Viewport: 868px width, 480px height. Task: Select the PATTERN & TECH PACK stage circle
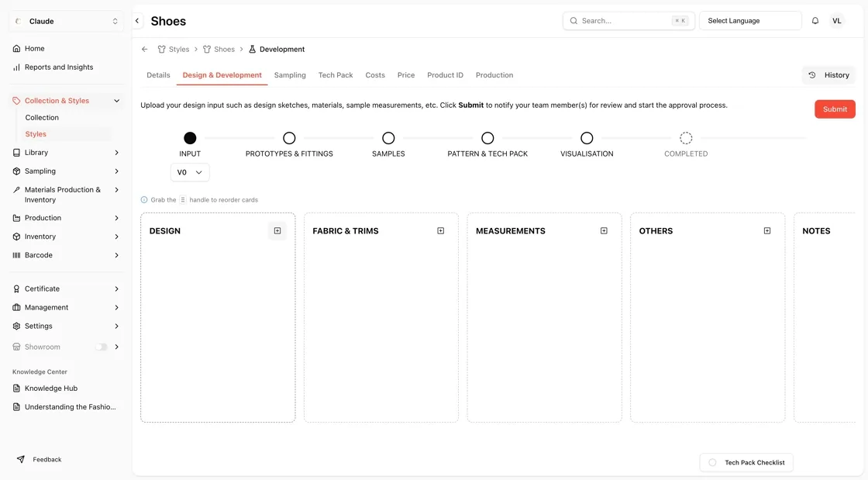487,138
